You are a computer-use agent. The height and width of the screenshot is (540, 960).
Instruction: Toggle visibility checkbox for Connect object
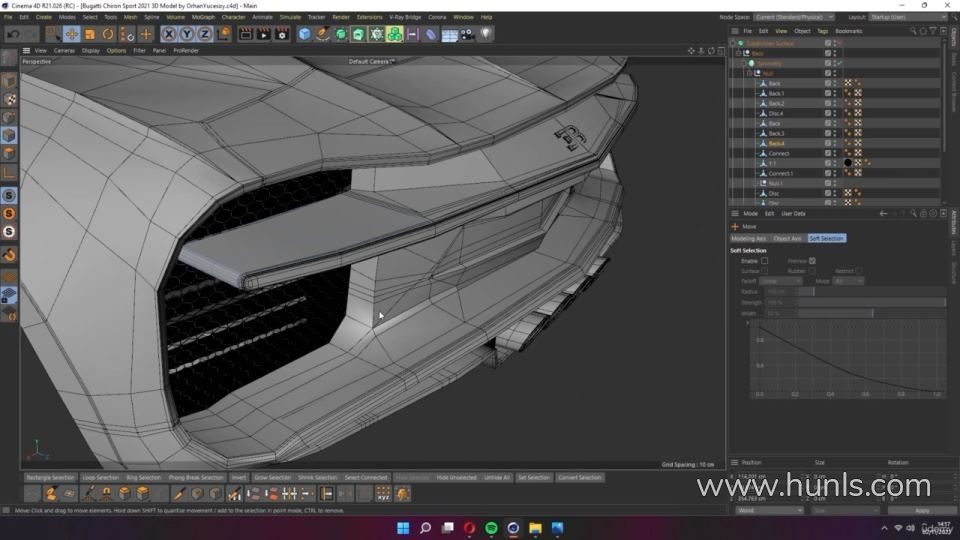pyautogui.click(x=828, y=153)
